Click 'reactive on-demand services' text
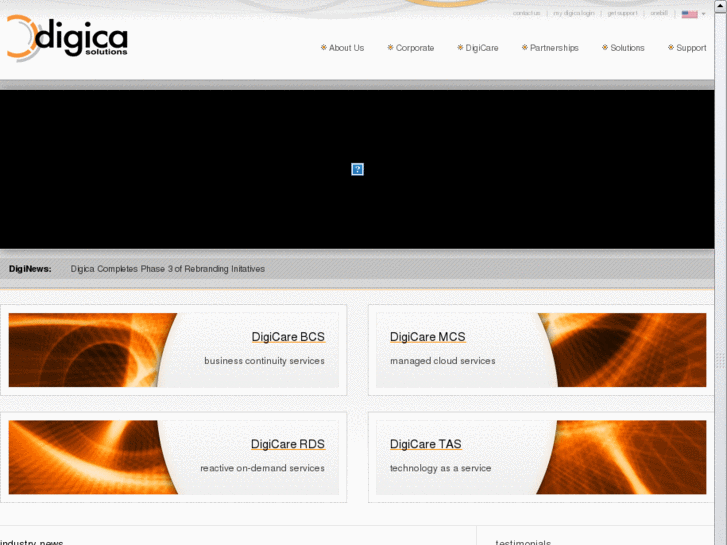Viewport: 727px width, 545px height. coord(262,468)
